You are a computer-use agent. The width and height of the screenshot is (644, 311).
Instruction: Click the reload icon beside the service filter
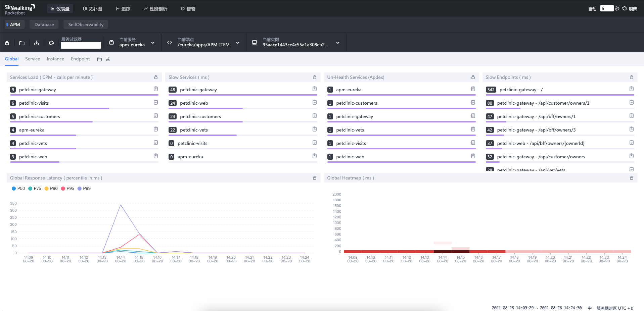click(x=51, y=43)
